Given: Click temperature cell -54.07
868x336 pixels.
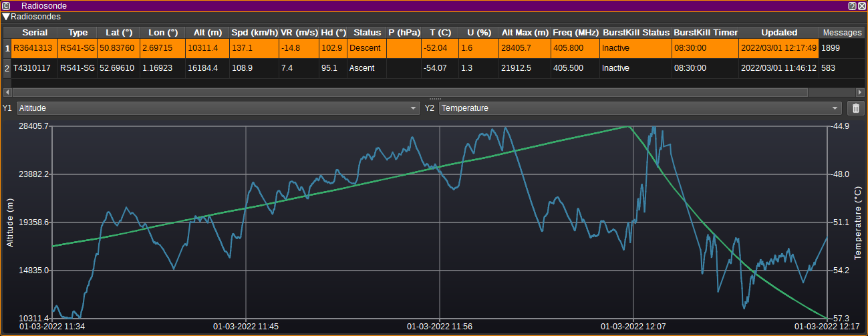Looking at the screenshot, I should tap(440, 68).
